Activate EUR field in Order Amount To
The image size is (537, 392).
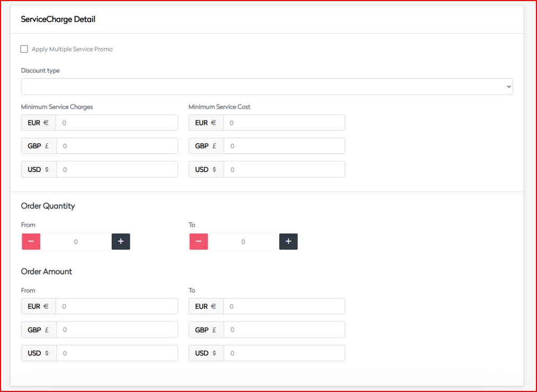pyautogui.click(x=284, y=306)
